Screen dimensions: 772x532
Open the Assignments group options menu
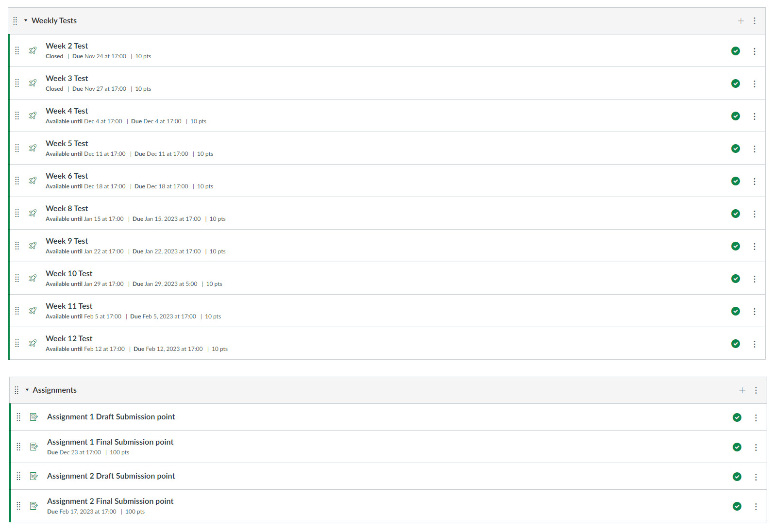(756, 390)
